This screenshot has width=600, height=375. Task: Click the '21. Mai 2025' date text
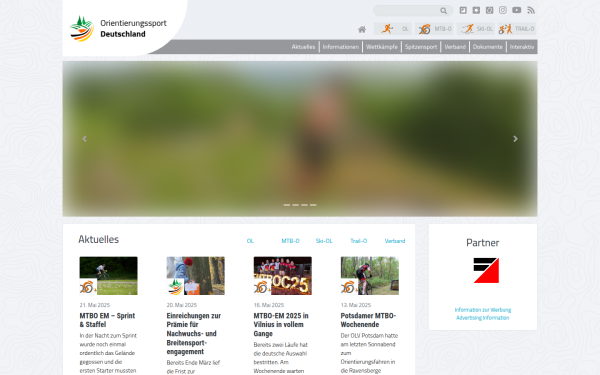click(95, 305)
